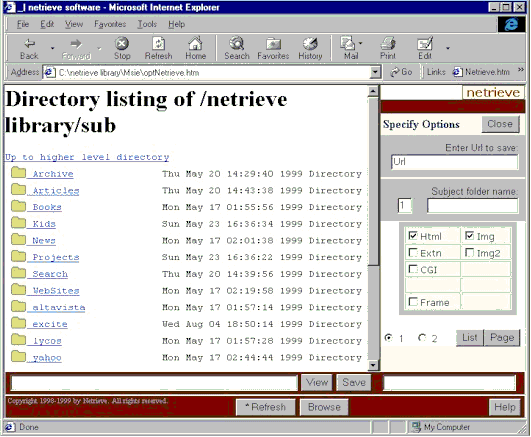Screen dimensions: 531x437
Task: Click the Subject folder name field
Action: coord(472,206)
